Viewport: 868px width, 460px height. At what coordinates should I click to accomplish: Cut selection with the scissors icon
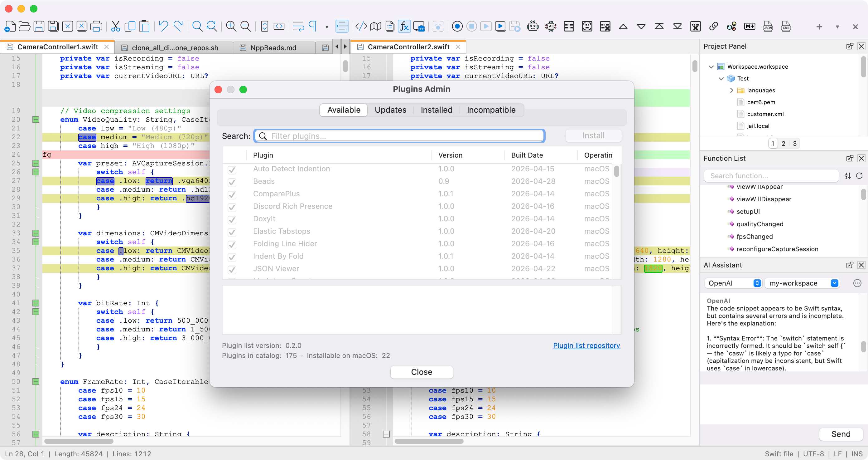(115, 26)
